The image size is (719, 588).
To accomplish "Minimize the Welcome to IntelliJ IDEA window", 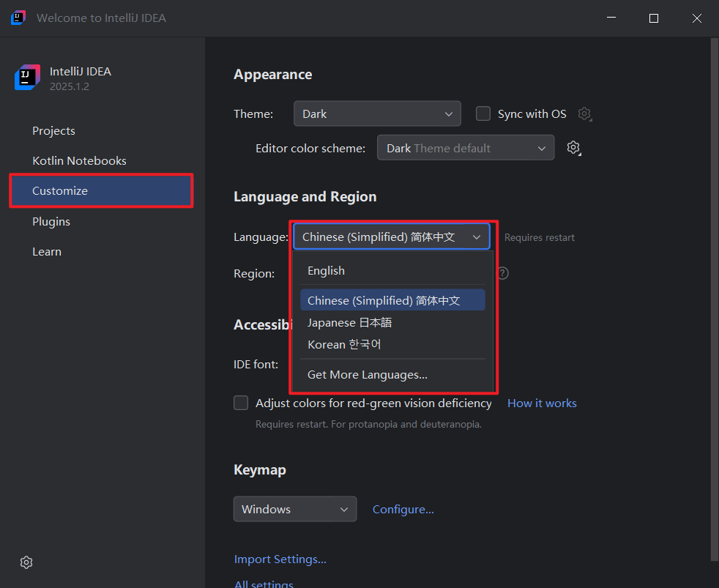I will (x=611, y=18).
